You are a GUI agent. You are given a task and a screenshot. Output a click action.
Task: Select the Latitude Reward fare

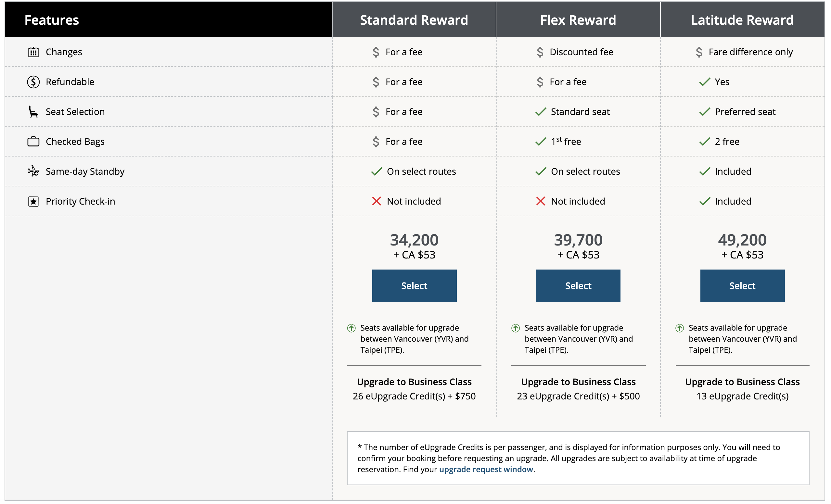pyautogui.click(x=742, y=286)
